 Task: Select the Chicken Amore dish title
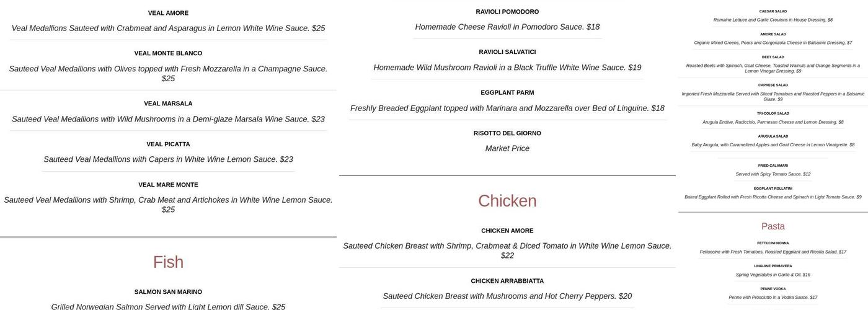point(507,231)
